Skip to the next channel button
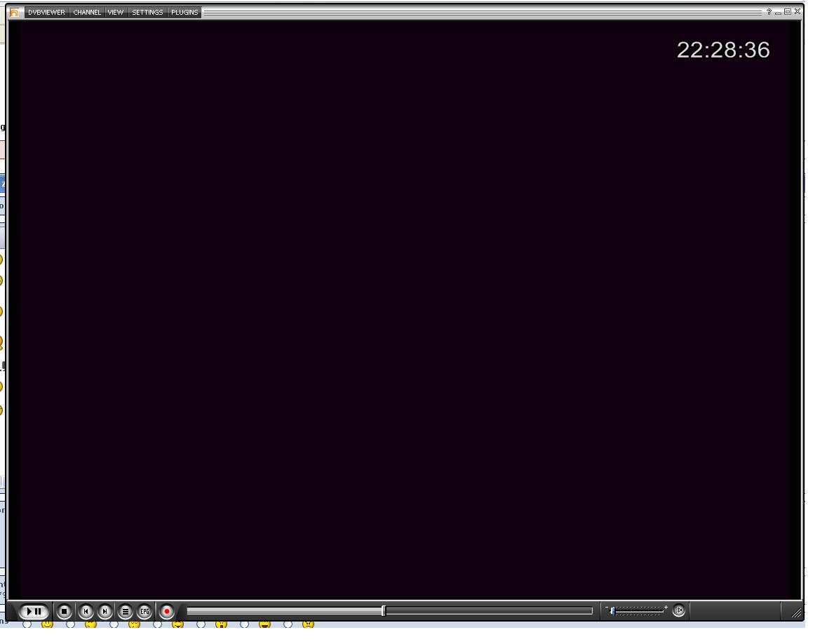The width and height of the screenshot is (834, 644). (105, 612)
